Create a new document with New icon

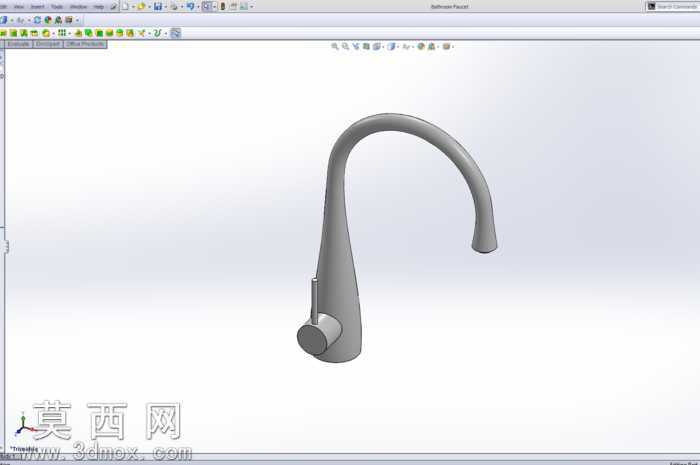(x=125, y=6)
